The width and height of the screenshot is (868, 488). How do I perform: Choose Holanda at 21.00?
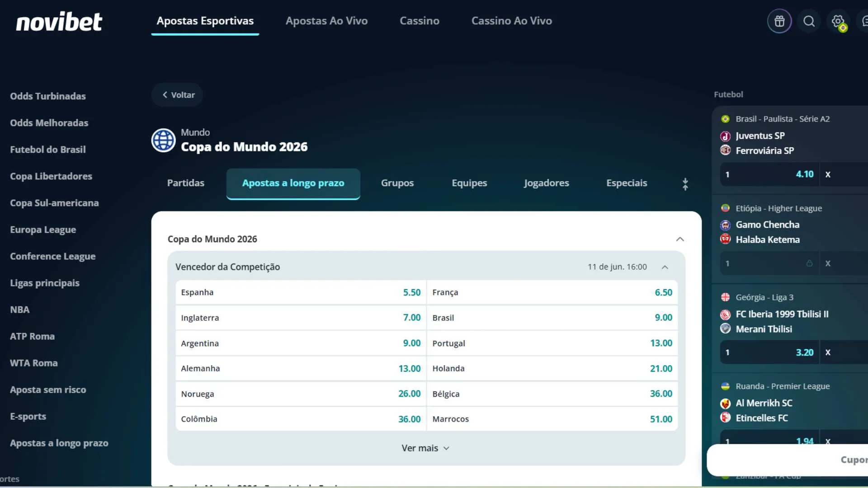pos(552,368)
